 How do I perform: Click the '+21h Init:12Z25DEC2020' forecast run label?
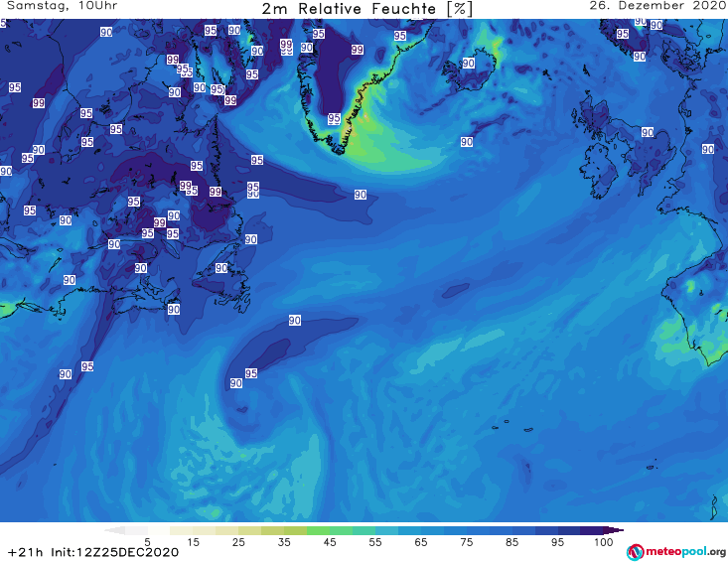pos(93,552)
